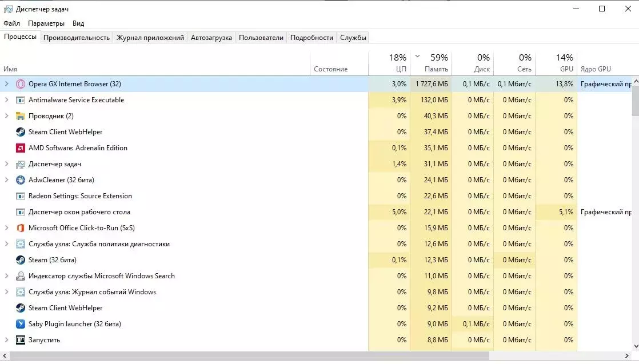Expand the Запустить process row
This screenshot has width=639, height=364.
[6, 340]
